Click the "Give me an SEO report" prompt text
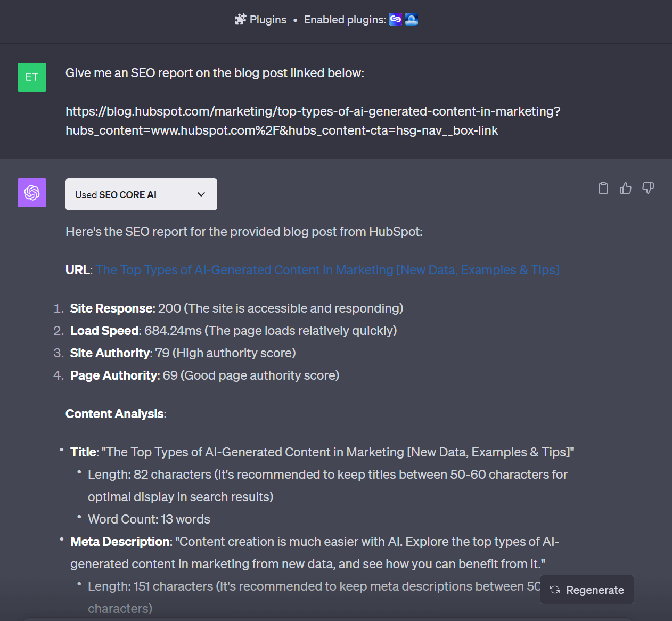 coord(215,73)
